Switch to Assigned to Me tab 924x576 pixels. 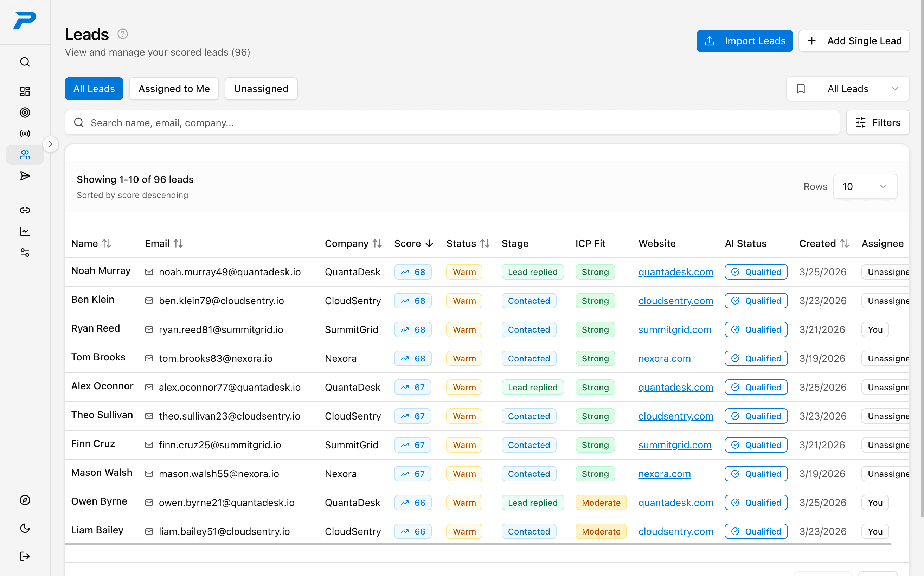174,89
